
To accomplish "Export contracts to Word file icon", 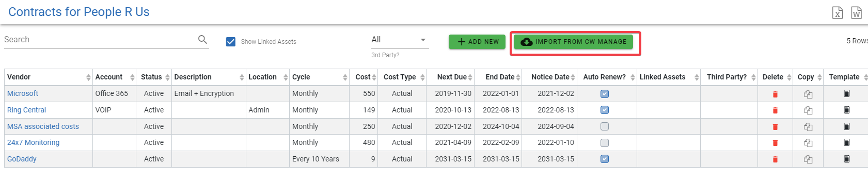I will [x=856, y=12].
